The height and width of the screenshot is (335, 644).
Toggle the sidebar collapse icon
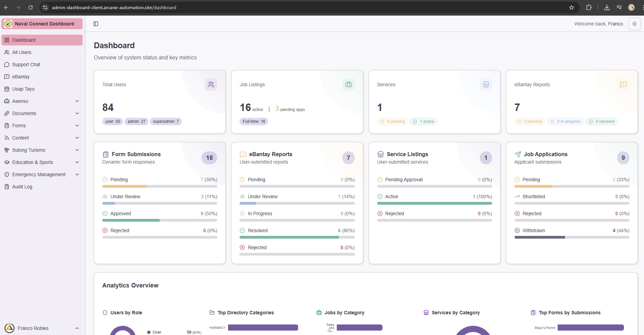(x=96, y=24)
